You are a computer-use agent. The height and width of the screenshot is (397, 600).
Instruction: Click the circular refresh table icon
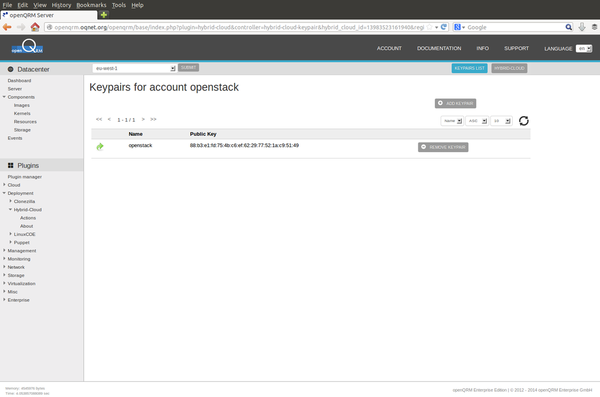click(523, 121)
